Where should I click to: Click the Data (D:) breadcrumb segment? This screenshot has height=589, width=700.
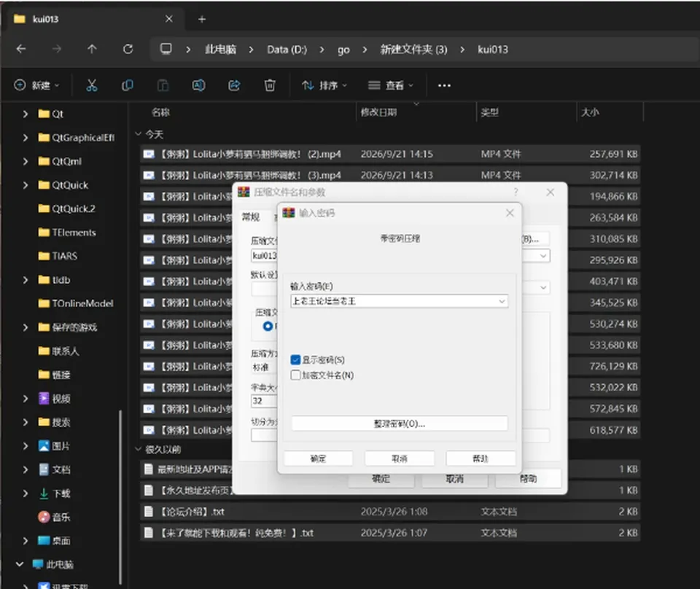287,49
